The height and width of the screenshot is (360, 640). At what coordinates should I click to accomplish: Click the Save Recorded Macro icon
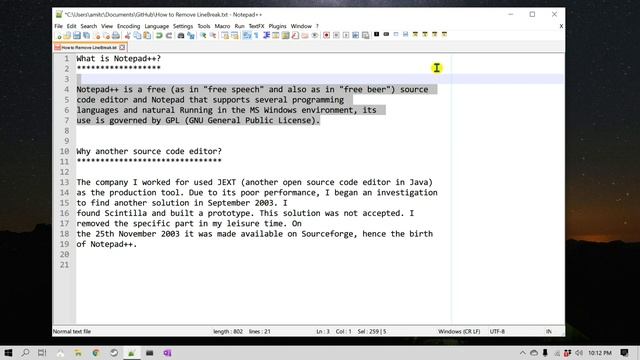pos(365,36)
